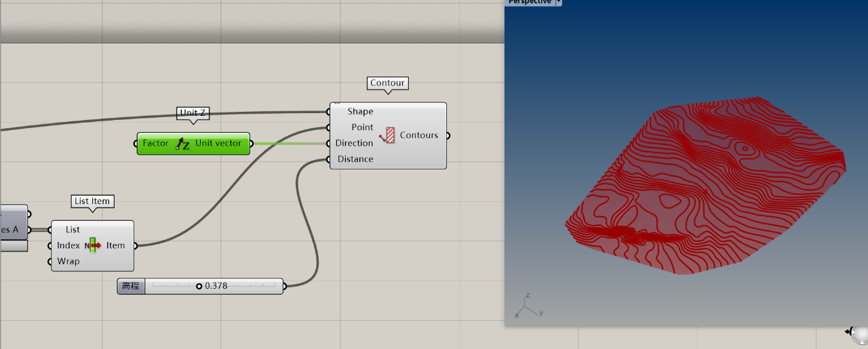Viewport: 868px width, 349px height.
Task: Click the Contour label tag above component
Action: click(387, 83)
